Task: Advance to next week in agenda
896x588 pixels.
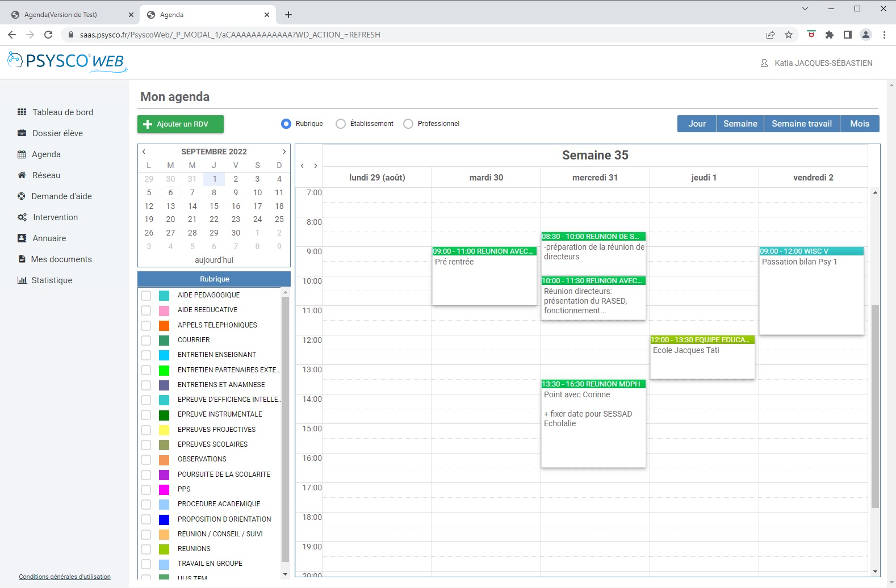Action: coord(316,166)
